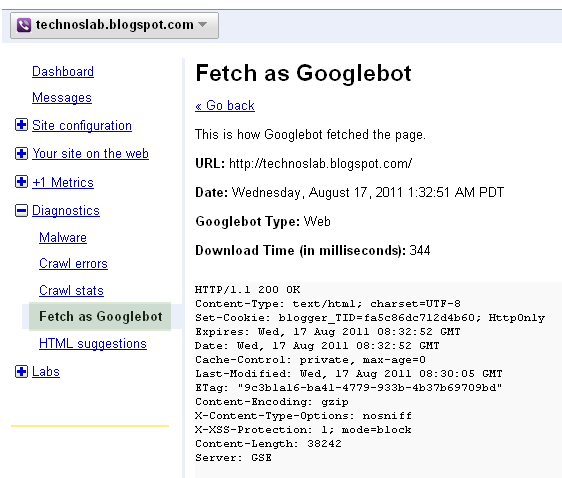
Task: Expand the Labs plus icon
Action: point(21,372)
